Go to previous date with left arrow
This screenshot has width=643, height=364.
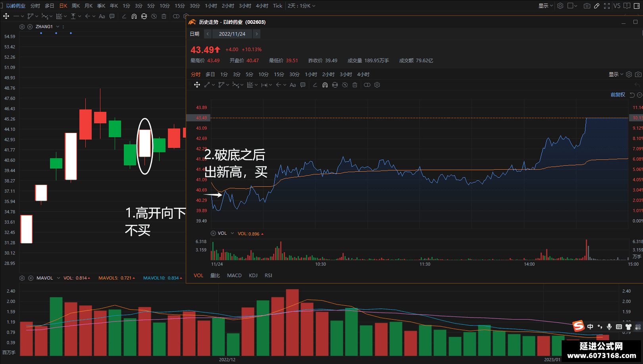tap(208, 34)
